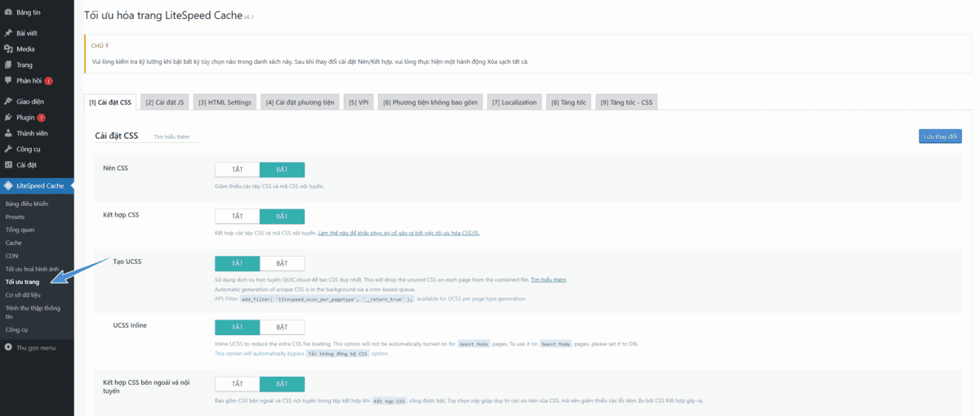Image resolution: width=980 pixels, height=416 pixels.
Task: Set UCSS Inline to TẮT
Action: click(x=238, y=327)
